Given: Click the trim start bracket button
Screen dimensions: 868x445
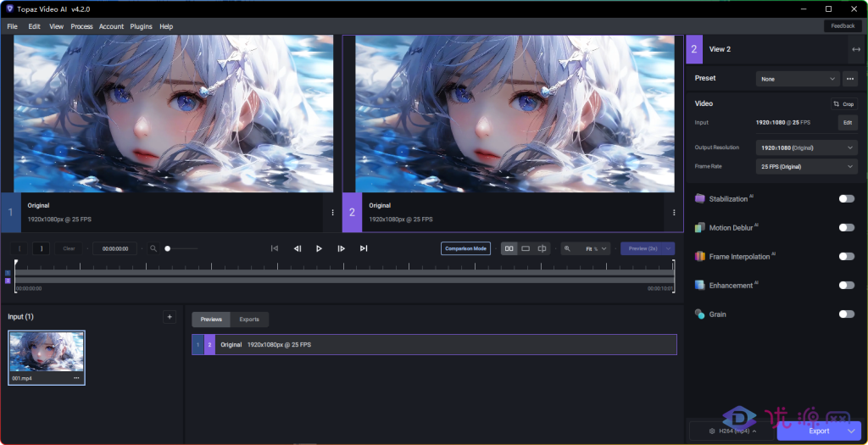Looking at the screenshot, I should pyautogui.click(x=19, y=248).
